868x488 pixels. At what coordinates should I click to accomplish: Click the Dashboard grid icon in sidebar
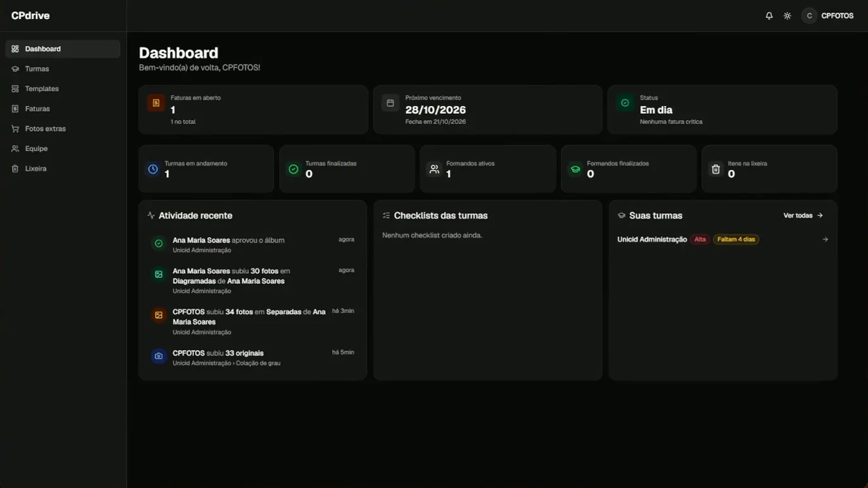click(15, 49)
